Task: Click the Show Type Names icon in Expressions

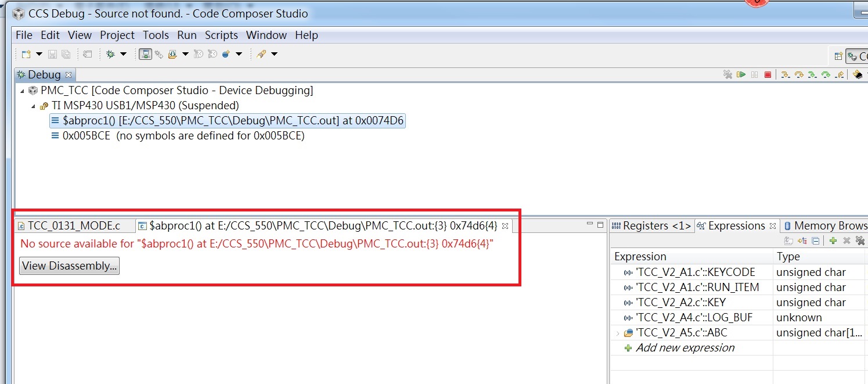Action: [788, 241]
